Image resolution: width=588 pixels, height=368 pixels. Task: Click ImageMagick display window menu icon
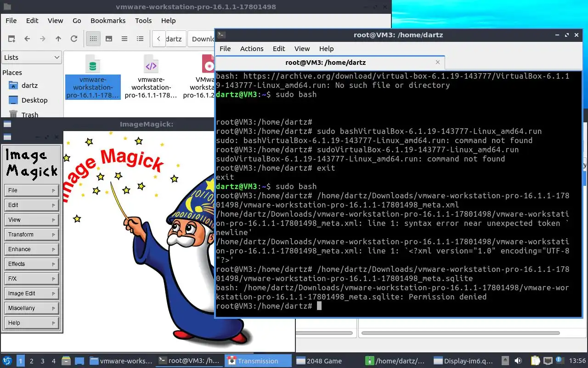7,124
